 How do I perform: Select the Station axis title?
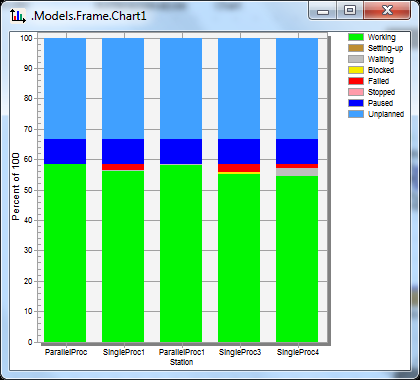click(181, 362)
